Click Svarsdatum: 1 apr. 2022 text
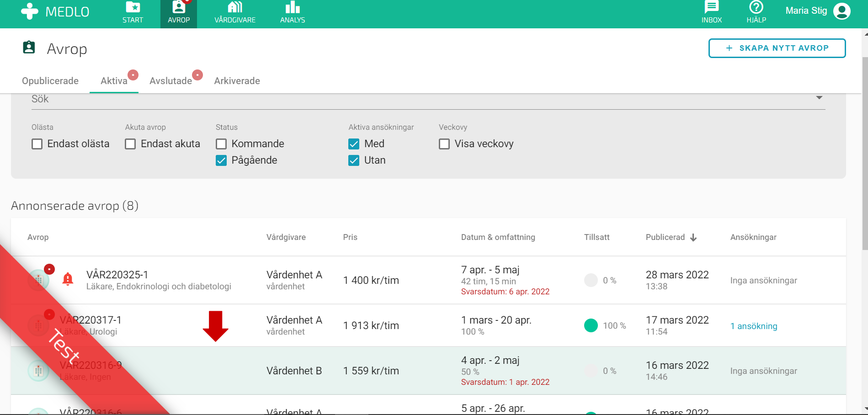868x415 pixels. point(505,382)
